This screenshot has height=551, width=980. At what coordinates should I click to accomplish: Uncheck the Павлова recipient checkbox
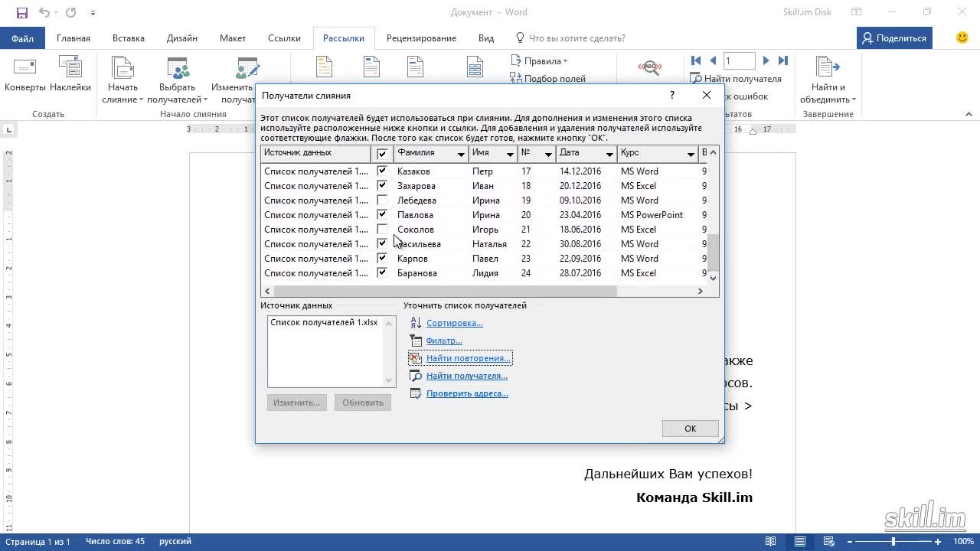pyautogui.click(x=382, y=214)
